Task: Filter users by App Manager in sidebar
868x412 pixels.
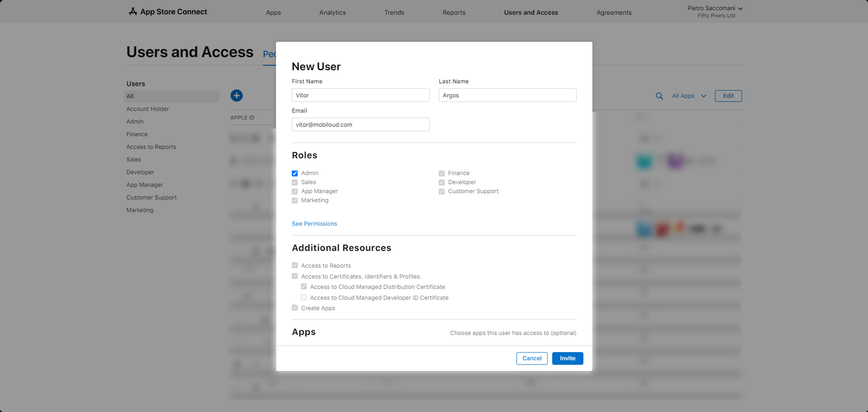Action: pos(145,184)
